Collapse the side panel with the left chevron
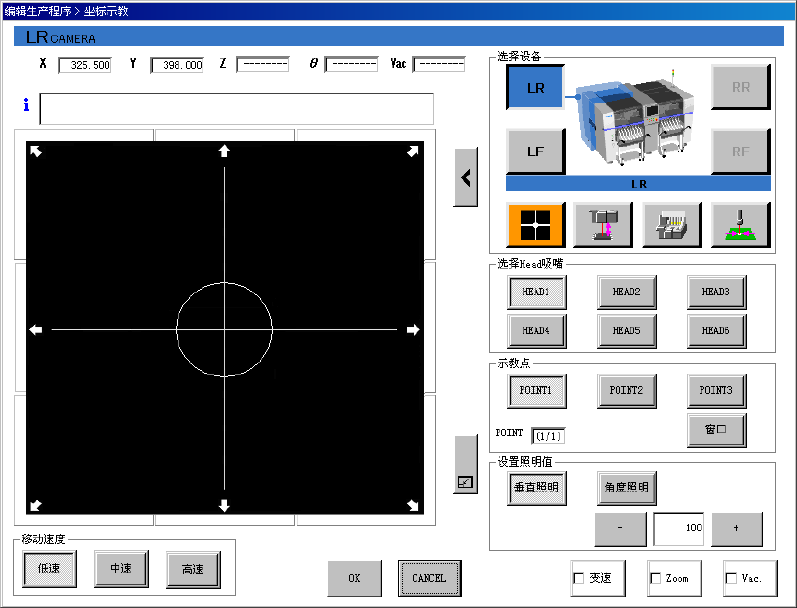This screenshot has width=797, height=608. [x=466, y=177]
